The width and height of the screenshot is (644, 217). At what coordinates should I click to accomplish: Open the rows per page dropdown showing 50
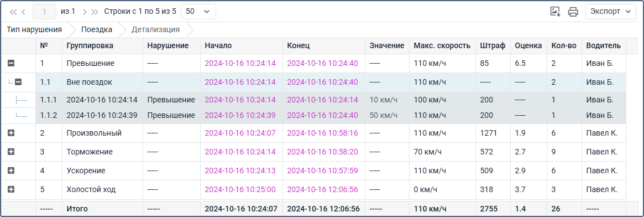pyautogui.click(x=198, y=12)
